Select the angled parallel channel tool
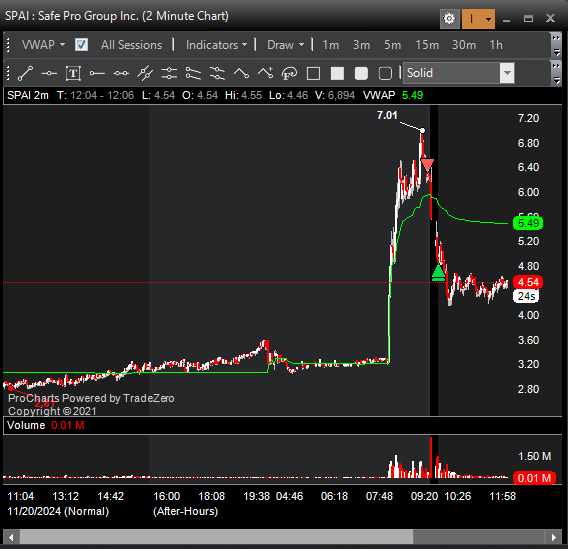 (x=193, y=73)
